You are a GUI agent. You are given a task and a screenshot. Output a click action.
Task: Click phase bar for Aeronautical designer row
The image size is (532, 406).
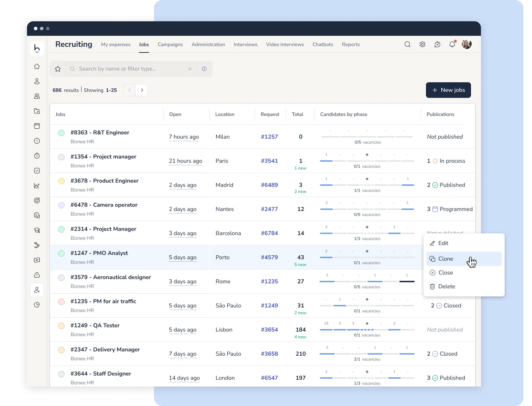(x=367, y=282)
